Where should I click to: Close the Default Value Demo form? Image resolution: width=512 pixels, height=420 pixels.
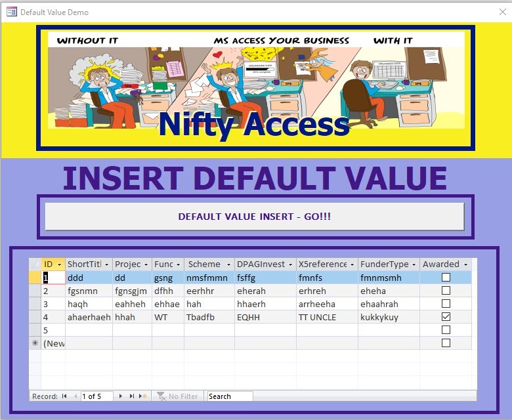coord(503,12)
